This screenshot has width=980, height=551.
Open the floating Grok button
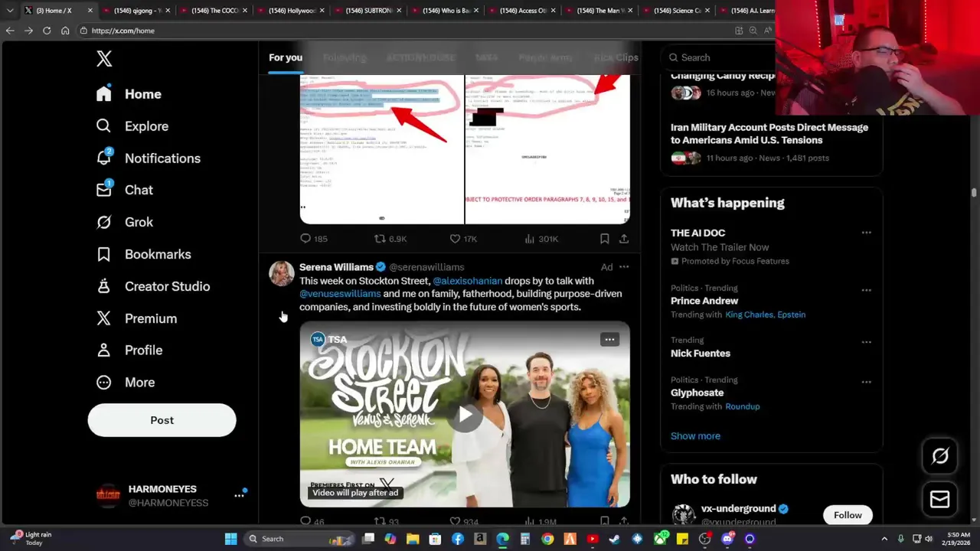[x=940, y=457]
